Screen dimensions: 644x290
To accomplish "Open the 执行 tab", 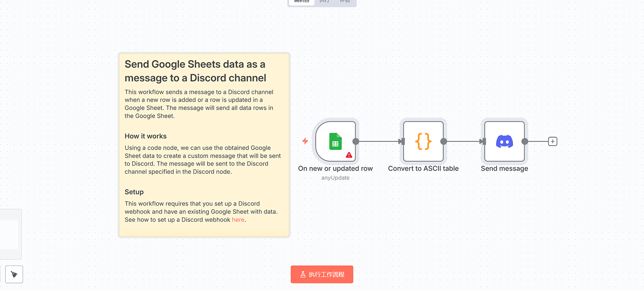I will pyautogui.click(x=324, y=2).
